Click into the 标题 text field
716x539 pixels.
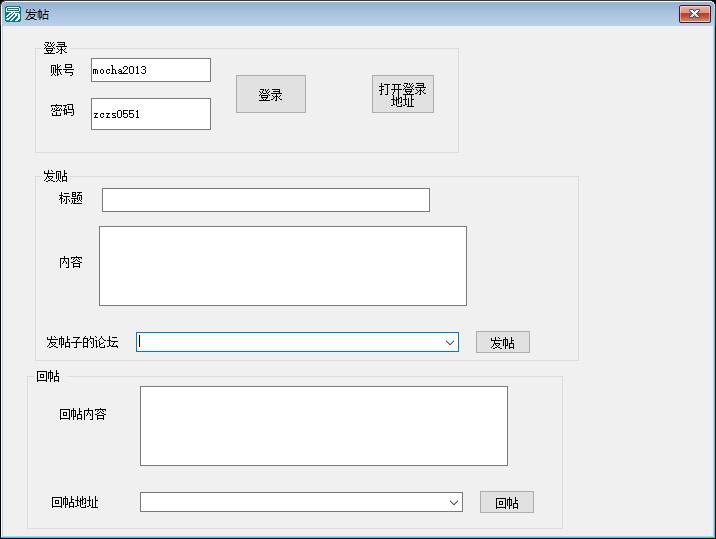point(265,200)
